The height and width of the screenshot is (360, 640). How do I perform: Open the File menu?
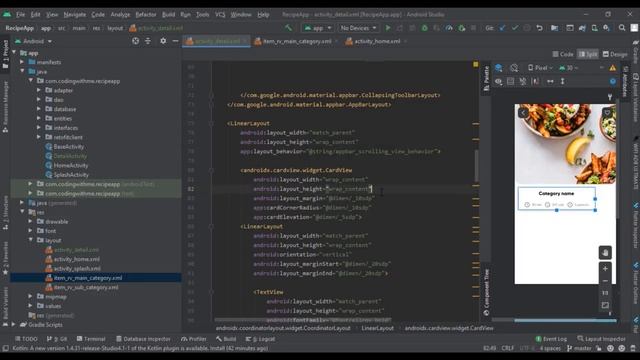pyautogui.click(x=20, y=15)
